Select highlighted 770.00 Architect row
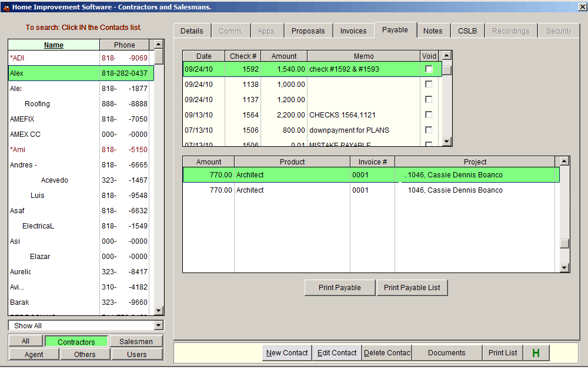The height and width of the screenshot is (370, 588). click(x=371, y=175)
